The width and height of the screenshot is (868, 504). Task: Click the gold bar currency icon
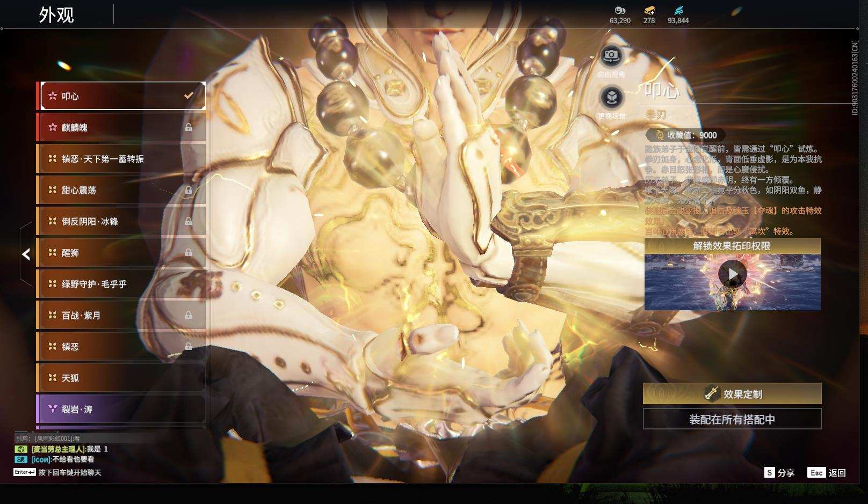coord(649,10)
